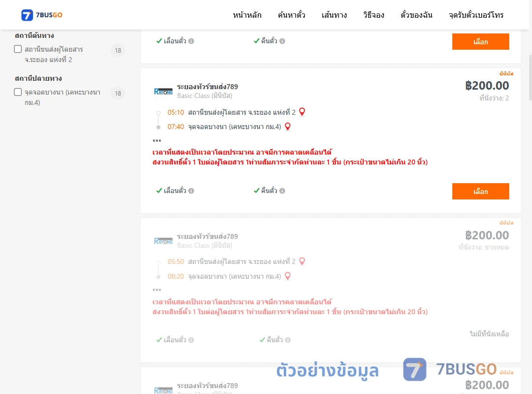The height and width of the screenshot is (394, 532).
Task: Click the 7BUSGO logo in the header
Action: click(42, 15)
